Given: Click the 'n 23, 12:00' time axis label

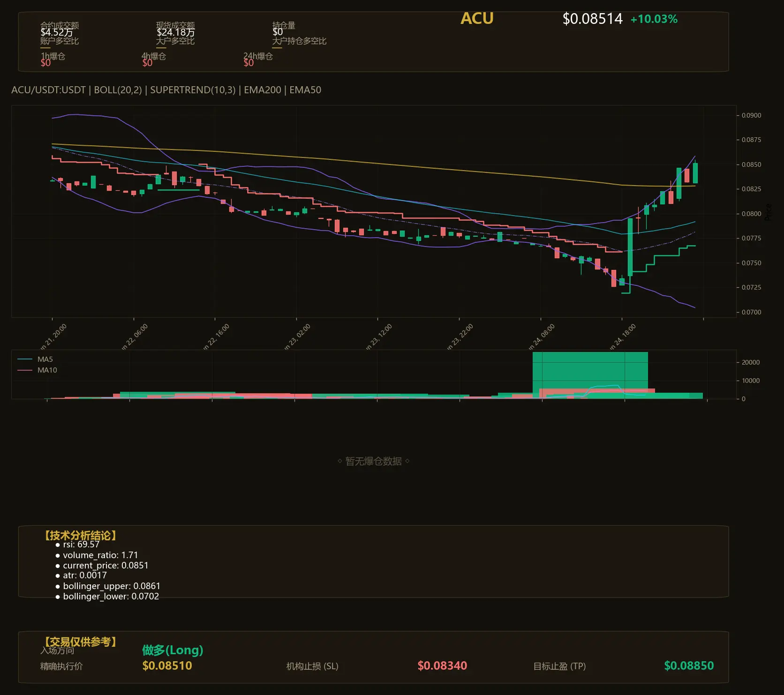Looking at the screenshot, I should pos(379,336).
